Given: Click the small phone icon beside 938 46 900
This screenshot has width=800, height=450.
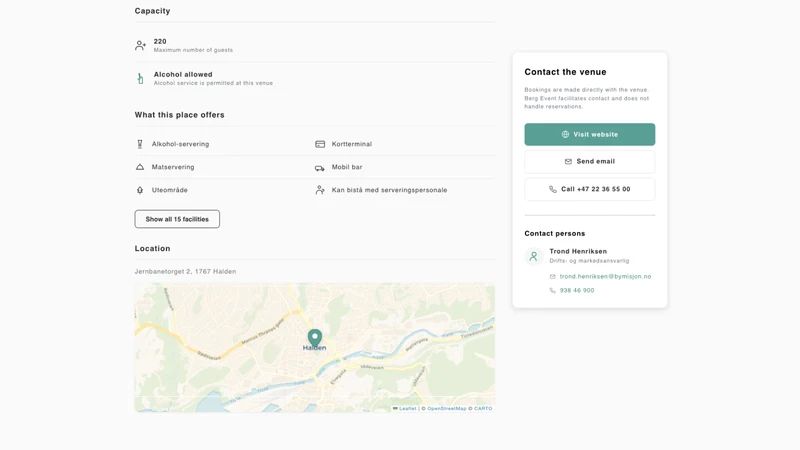Looking at the screenshot, I should tap(553, 290).
